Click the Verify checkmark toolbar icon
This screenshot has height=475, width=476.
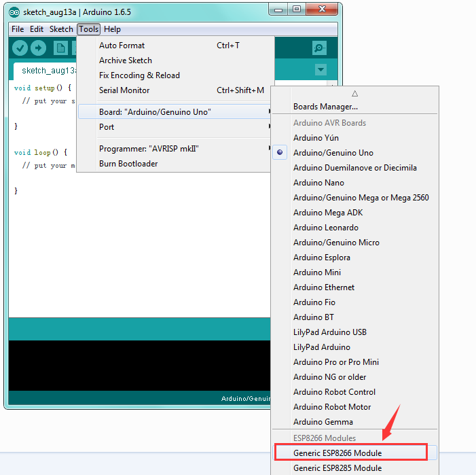coord(20,48)
